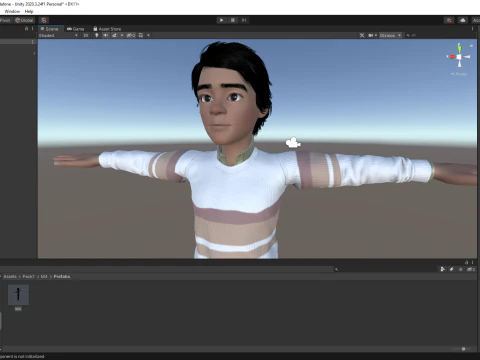Click the grid snapping icon in the top toolbar

(44, 20)
